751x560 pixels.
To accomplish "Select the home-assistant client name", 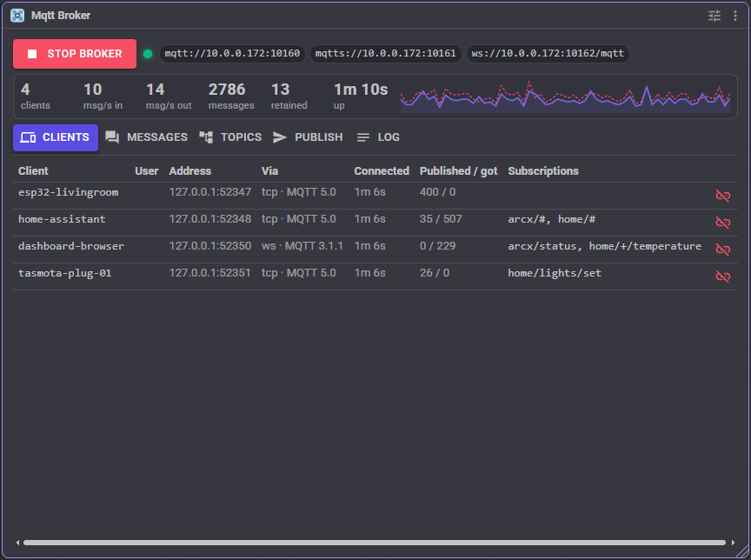I will (62, 219).
